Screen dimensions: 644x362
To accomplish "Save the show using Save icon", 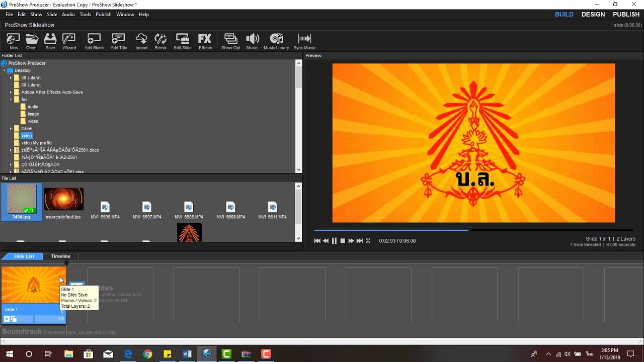I will (x=50, y=41).
